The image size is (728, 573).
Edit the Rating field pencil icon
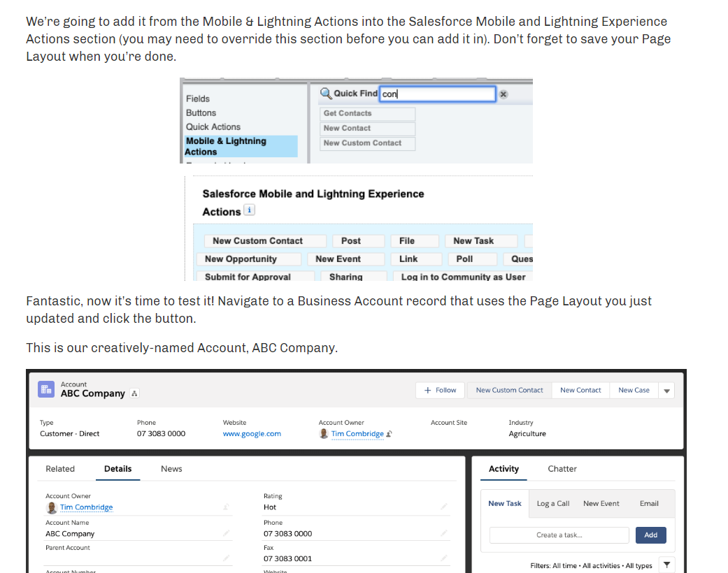click(x=444, y=507)
